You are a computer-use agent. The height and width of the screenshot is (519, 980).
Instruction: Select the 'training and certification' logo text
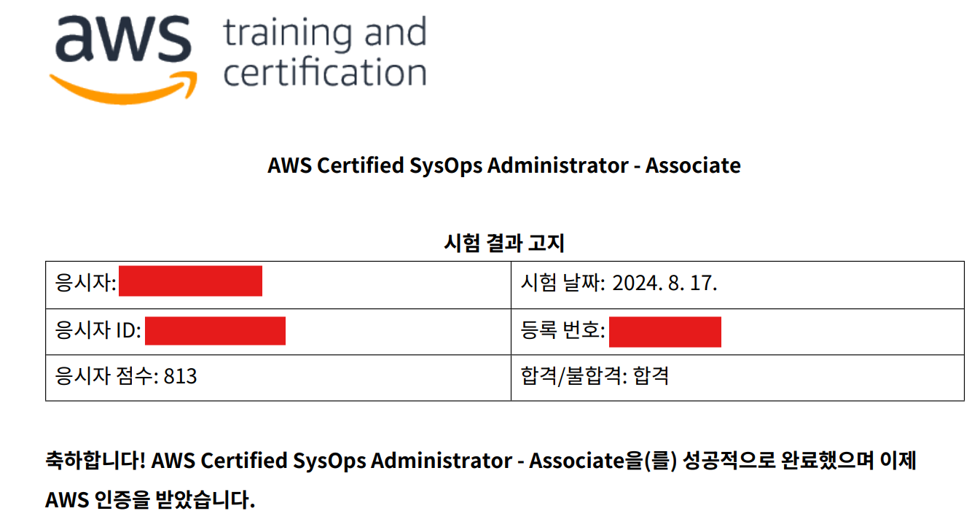324,53
